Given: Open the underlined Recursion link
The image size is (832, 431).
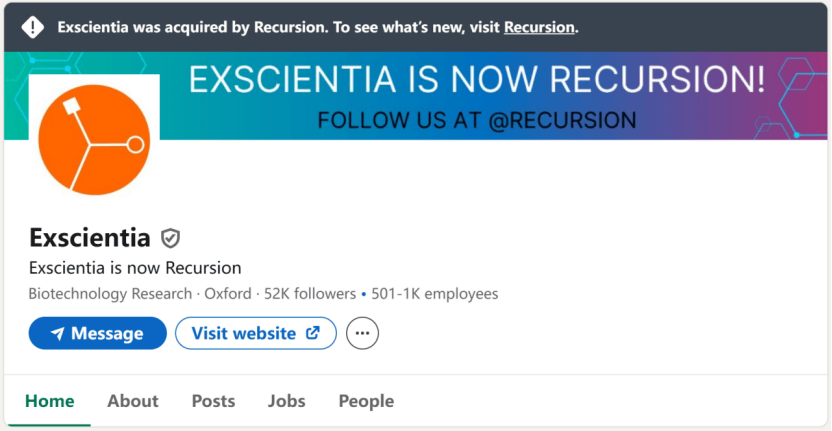Looking at the screenshot, I should point(539,27).
